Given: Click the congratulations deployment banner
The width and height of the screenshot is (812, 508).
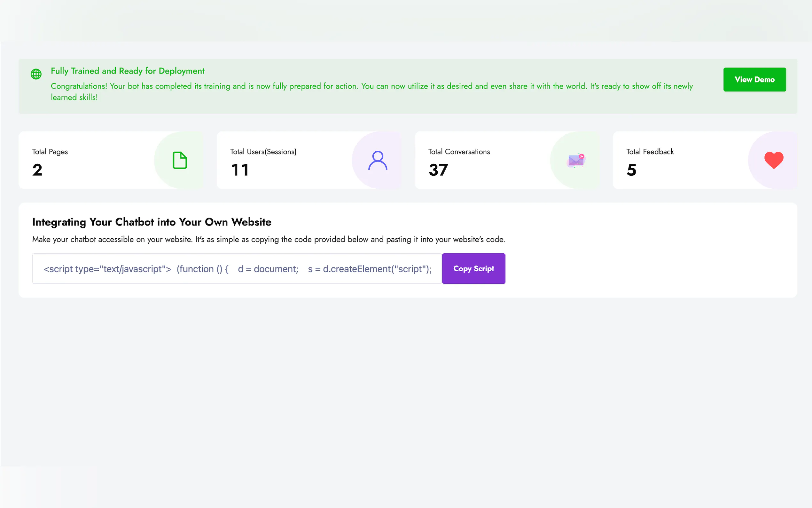Looking at the screenshot, I should (369, 86).
